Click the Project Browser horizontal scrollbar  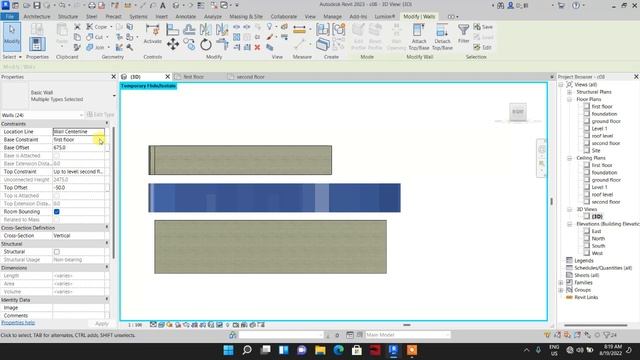point(596,325)
